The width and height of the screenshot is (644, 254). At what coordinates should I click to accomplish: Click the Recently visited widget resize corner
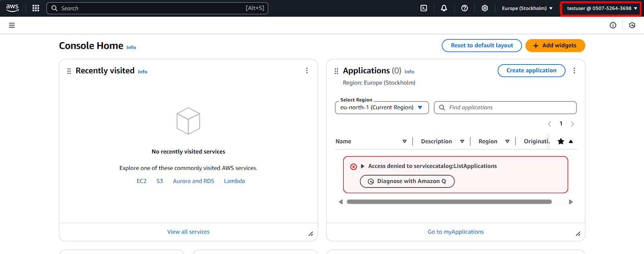(x=311, y=234)
